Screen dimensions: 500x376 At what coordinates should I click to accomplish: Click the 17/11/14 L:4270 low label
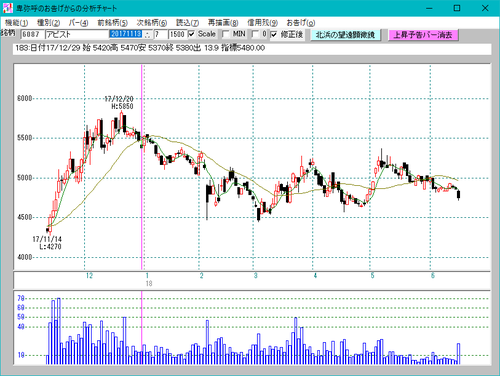coord(47,243)
